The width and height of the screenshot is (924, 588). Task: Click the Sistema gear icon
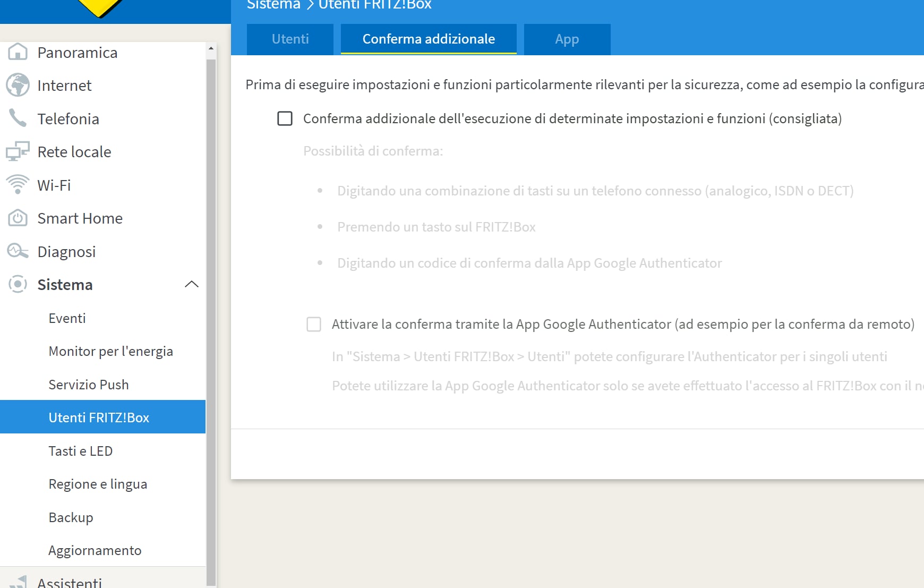coord(18,284)
